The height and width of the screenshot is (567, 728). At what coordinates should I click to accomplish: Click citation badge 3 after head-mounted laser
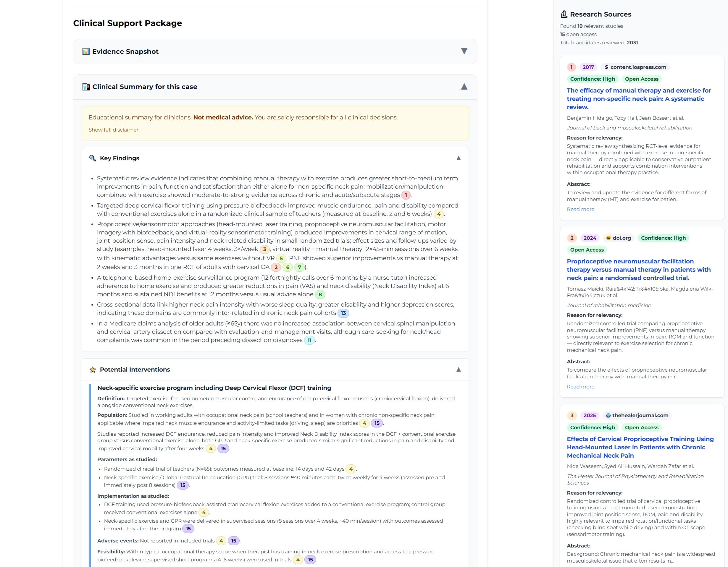264,249
